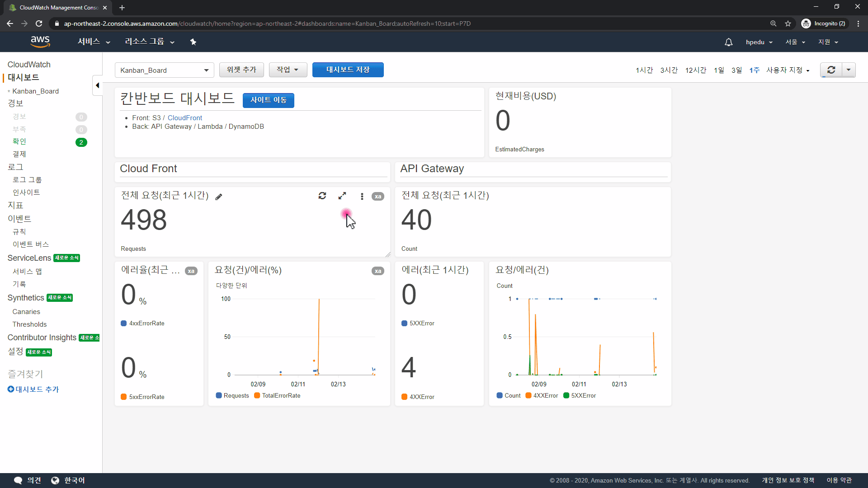Open the Kanban_Board dashboard selector
Viewport: 868px width, 488px height.
click(x=164, y=70)
